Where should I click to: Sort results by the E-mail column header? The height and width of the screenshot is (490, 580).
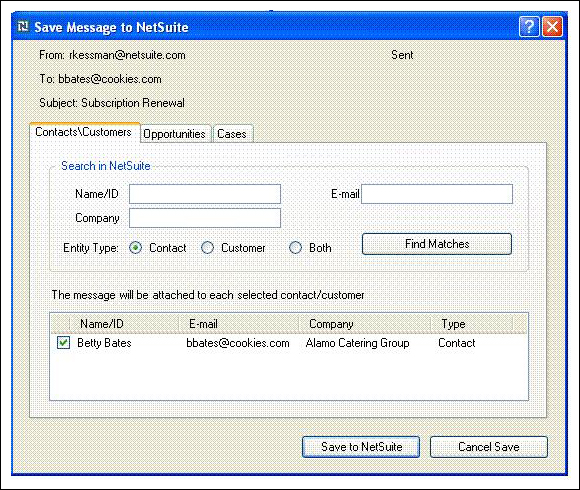239,324
